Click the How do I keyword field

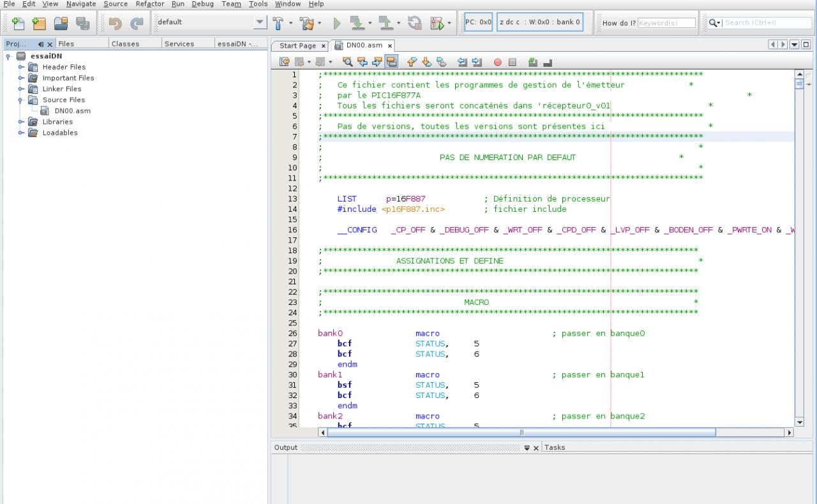pyautogui.click(x=666, y=23)
